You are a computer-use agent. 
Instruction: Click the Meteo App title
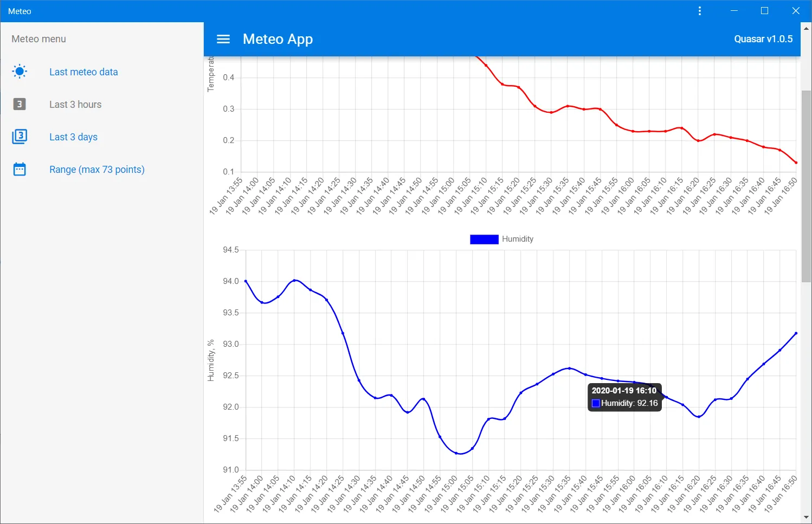click(278, 39)
